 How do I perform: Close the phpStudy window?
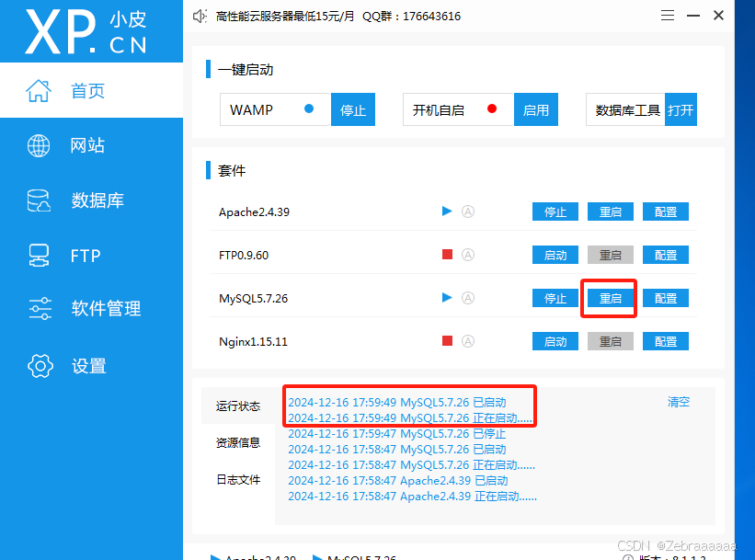tap(718, 16)
